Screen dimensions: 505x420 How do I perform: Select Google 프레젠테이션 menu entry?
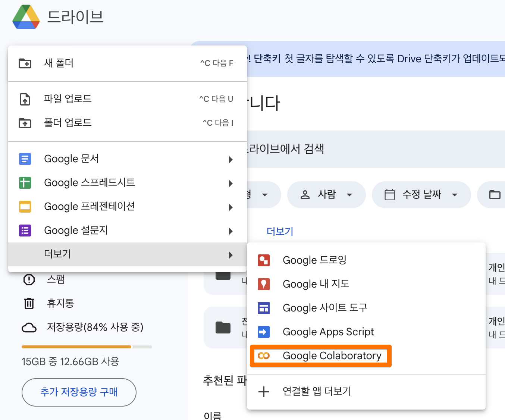[x=128, y=207]
